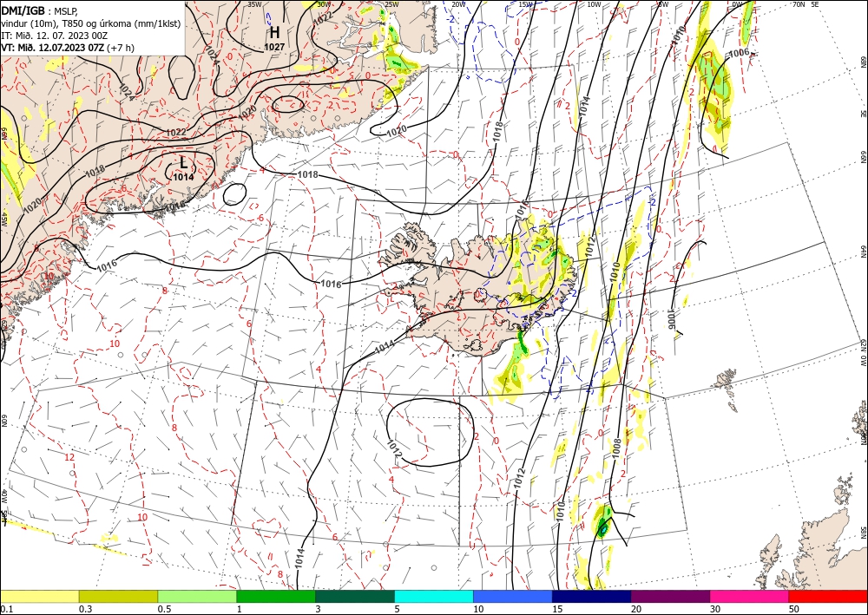Click the navy 15–20 legend swatch
This screenshot has height=615, width=868.
(x=591, y=596)
